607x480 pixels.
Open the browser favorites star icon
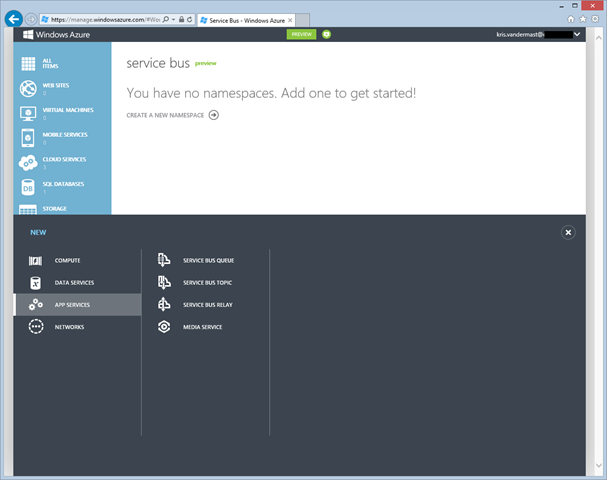pyautogui.click(x=583, y=19)
